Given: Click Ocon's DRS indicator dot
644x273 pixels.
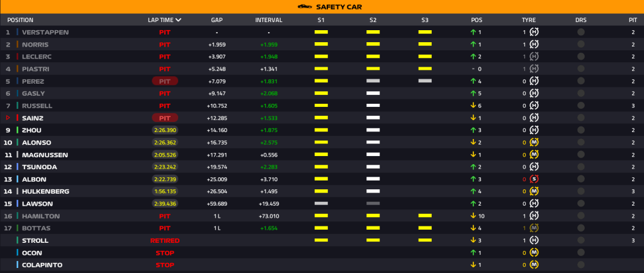Looking at the screenshot, I should pyautogui.click(x=581, y=252).
